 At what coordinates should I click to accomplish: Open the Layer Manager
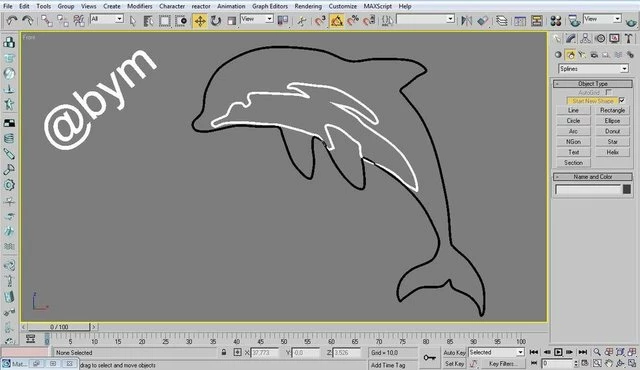pyautogui.click(x=502, y=20)
